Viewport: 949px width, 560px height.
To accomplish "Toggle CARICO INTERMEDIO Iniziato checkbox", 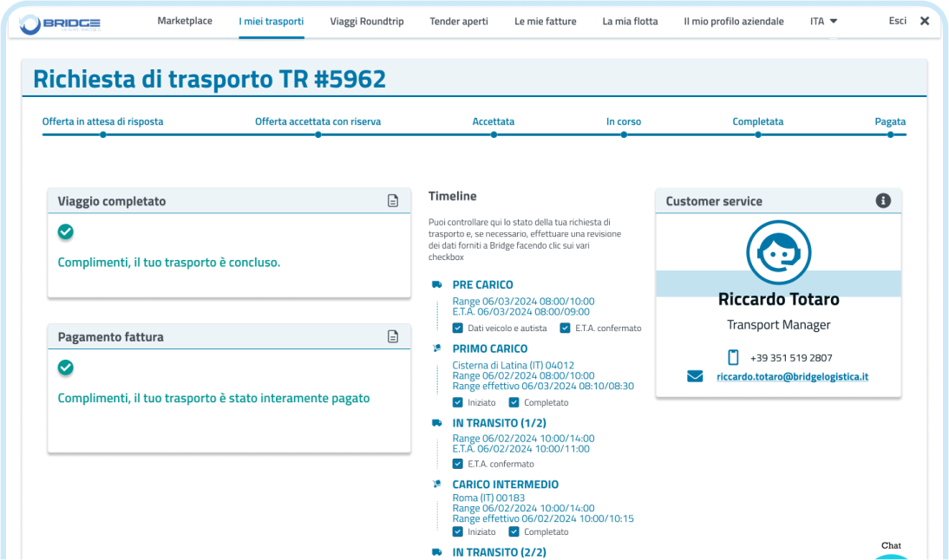I will 458,531.
